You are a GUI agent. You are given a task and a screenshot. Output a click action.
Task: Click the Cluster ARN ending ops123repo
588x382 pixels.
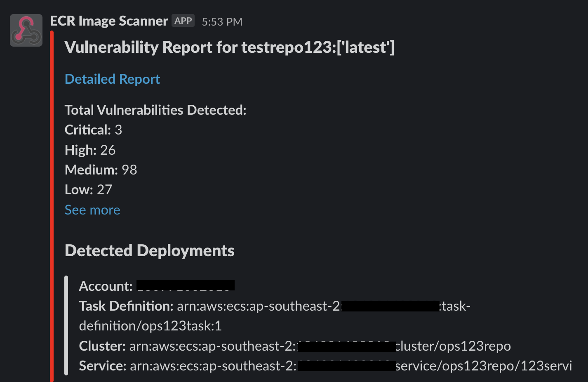320,346
